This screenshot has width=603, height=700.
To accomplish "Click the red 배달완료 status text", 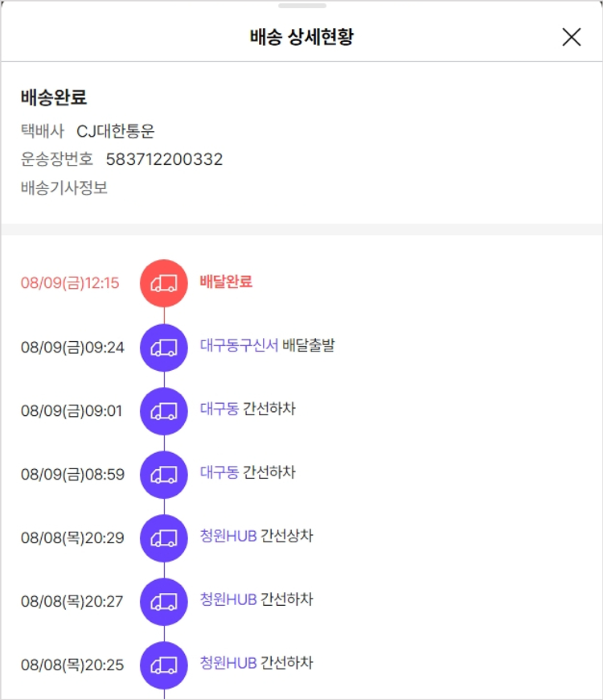I will (226, 282).
